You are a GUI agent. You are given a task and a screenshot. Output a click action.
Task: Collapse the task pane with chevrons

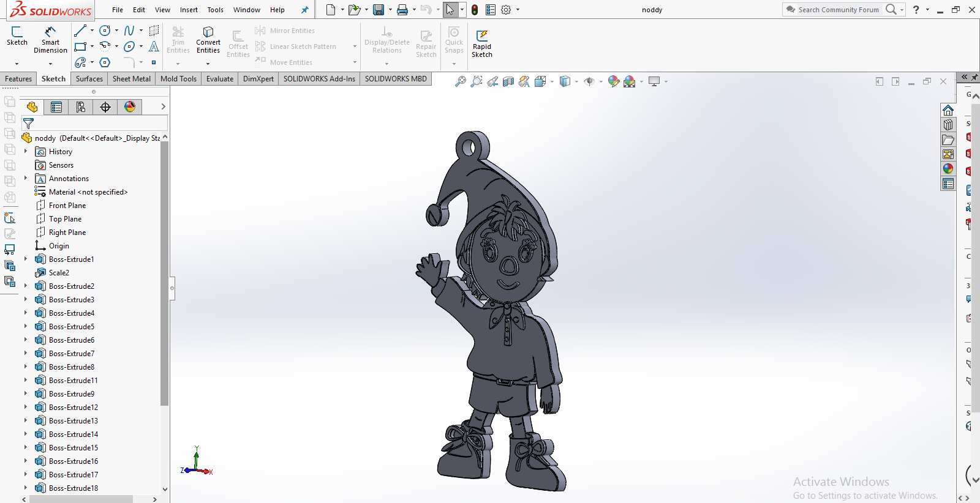click(x=965, y=77)
